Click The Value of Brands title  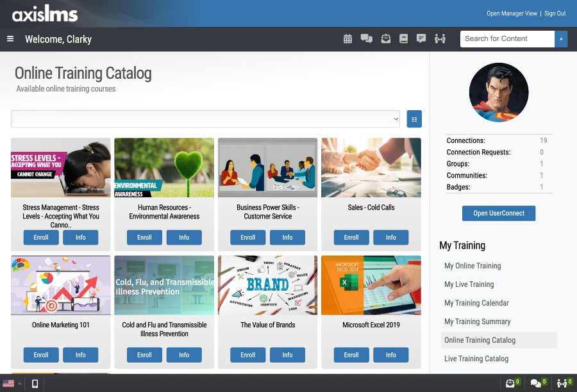[267, 325]
